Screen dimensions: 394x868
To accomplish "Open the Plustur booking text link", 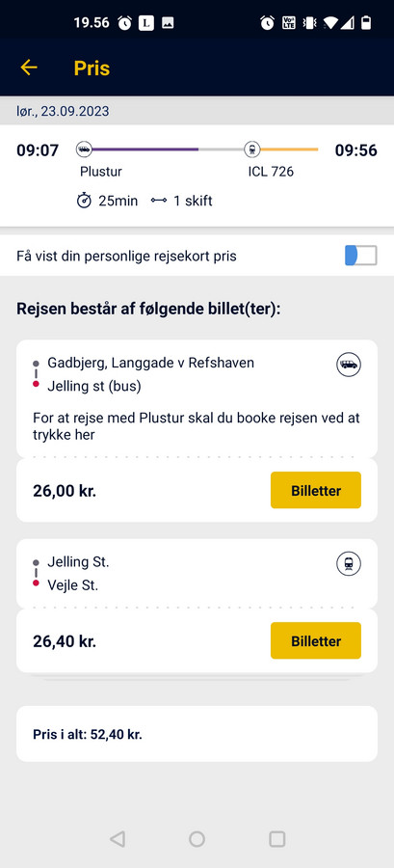I will click(197, 426).
